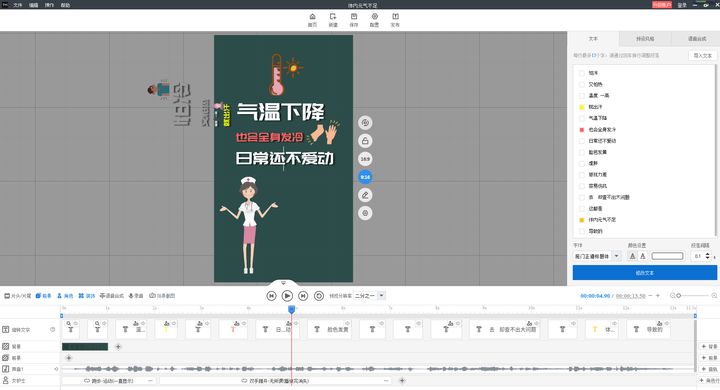The width and height of the screenshot is (720, 390).
Task: Click the red badge button in title bar
Action: pyautogui.click(x=662, y=5)
